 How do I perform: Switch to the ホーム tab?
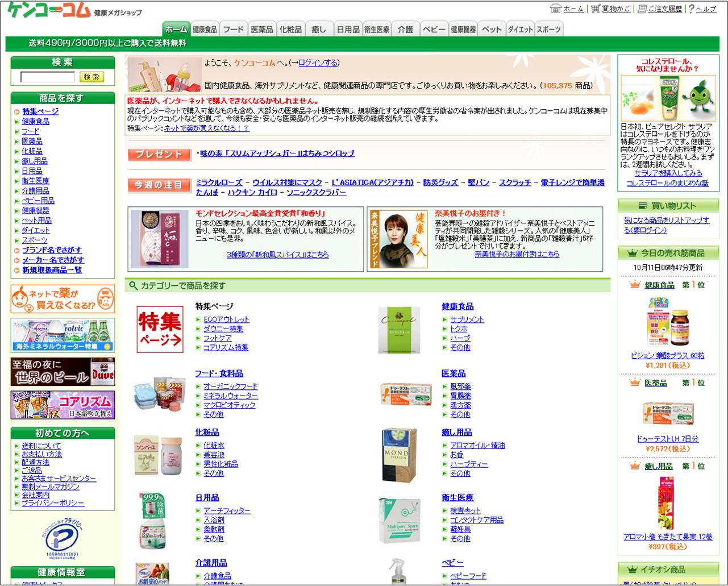click(176, 29)
